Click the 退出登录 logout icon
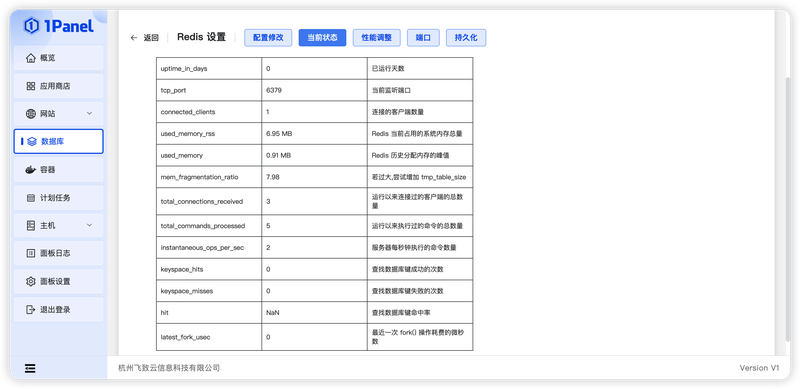 pyautogui.click(x=31, y=309)
